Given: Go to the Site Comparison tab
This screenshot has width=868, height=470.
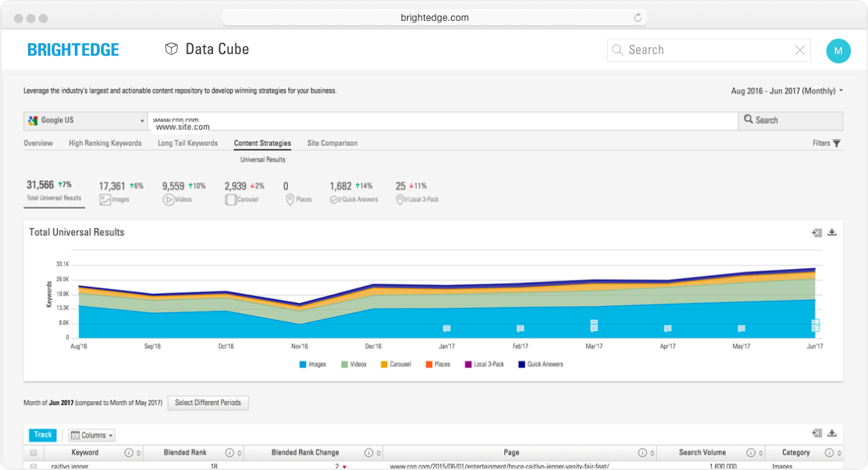Looking at the screenshot, I should [332, 143].
